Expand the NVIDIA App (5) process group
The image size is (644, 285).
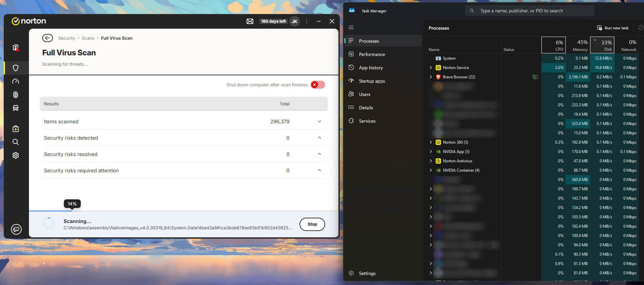click(x=431, y=152)
